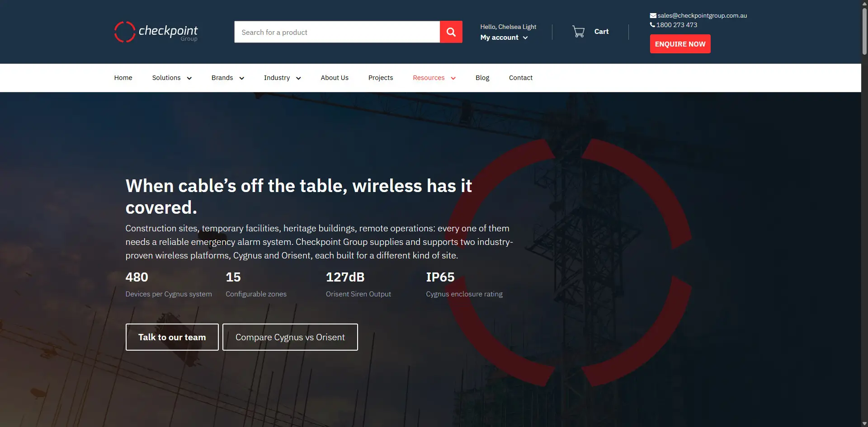
Task: Open the Brands menu item
Action: click(222, 78)
